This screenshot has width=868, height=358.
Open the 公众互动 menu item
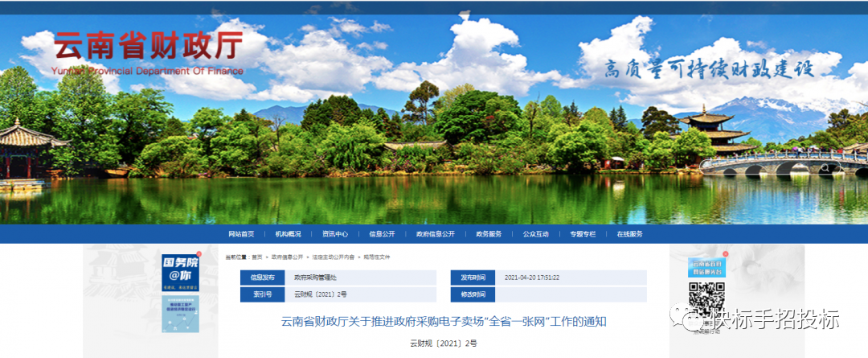(535, 234)
